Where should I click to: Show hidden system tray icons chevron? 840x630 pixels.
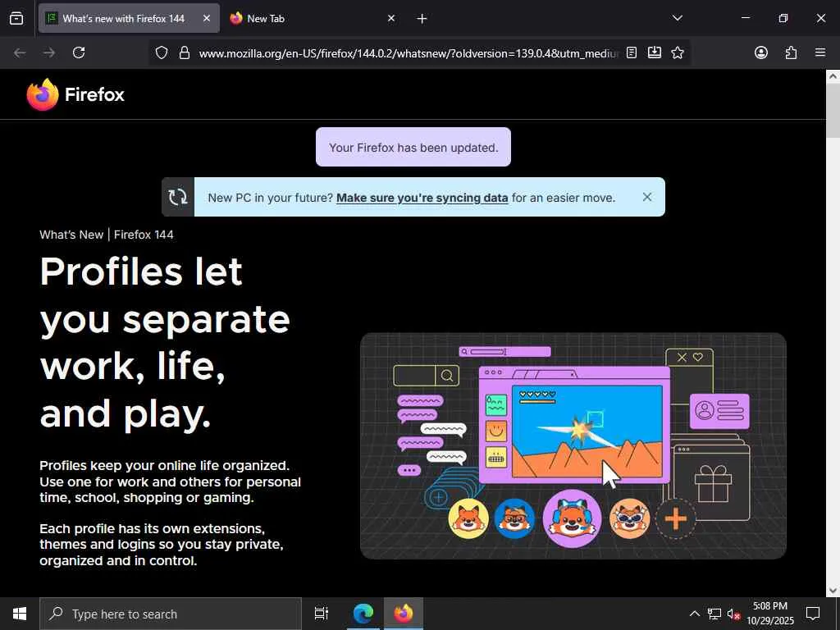694,614
